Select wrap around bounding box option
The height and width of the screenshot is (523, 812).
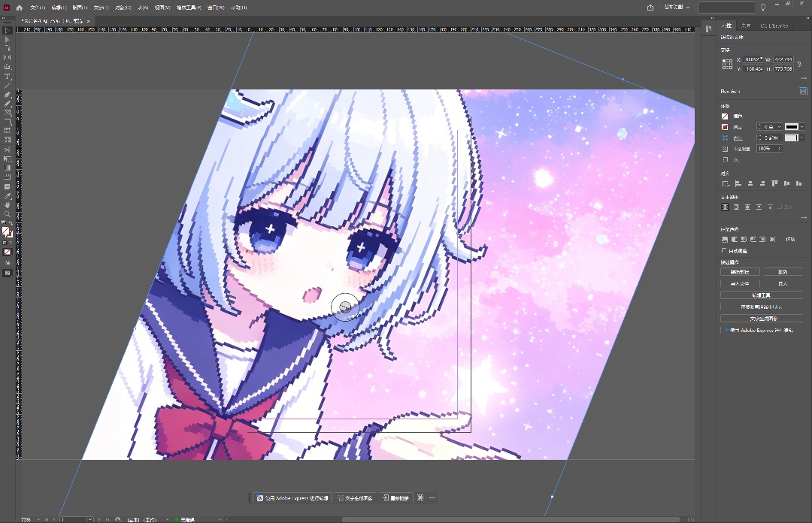point(736,207)
